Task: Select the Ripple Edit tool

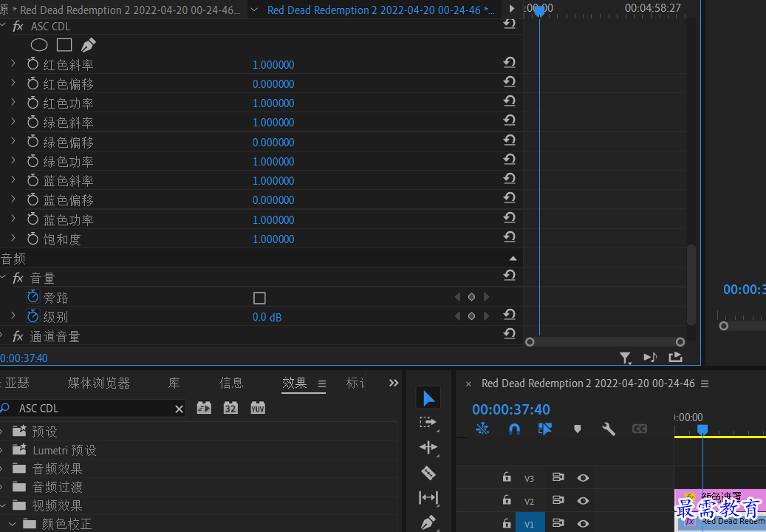Action: coord(428,448)
